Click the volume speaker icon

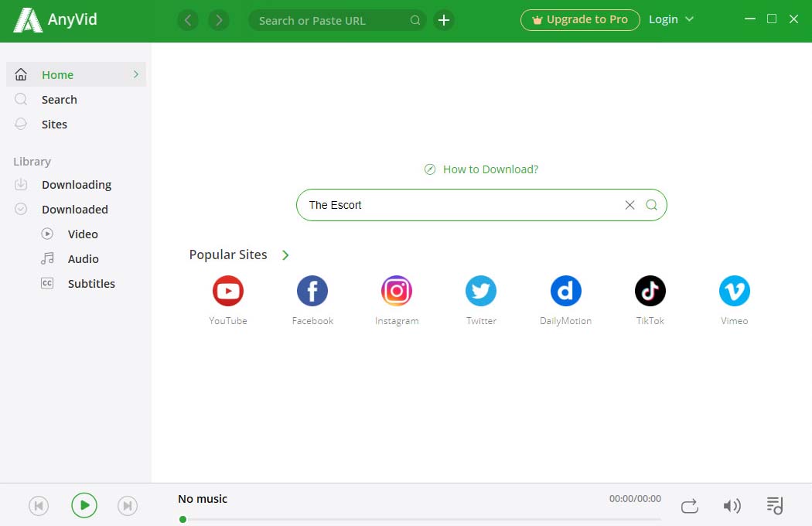point(732,506)
